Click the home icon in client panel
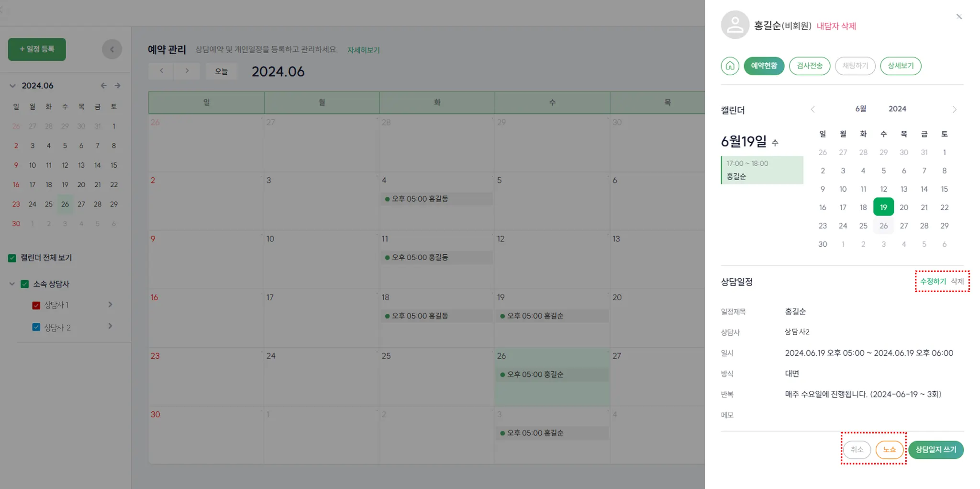This screenshot has width=980, height=489. click(x=730, y=66)
